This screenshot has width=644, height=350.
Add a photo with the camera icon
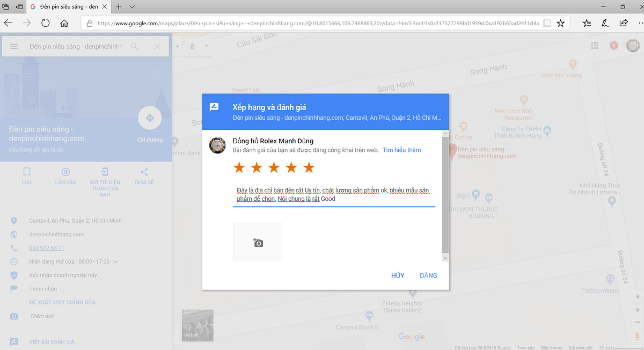click(258, 242)
